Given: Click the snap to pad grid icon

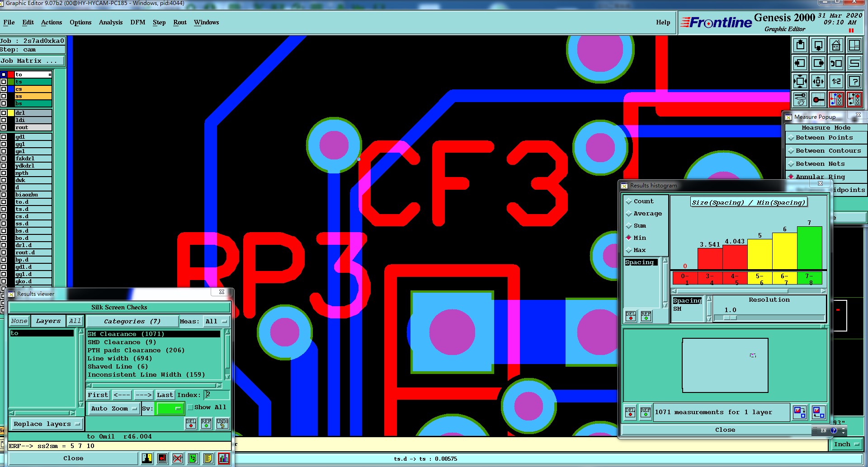Looking at the screenshot, I should pyautogui.click(x=818, y=99).
